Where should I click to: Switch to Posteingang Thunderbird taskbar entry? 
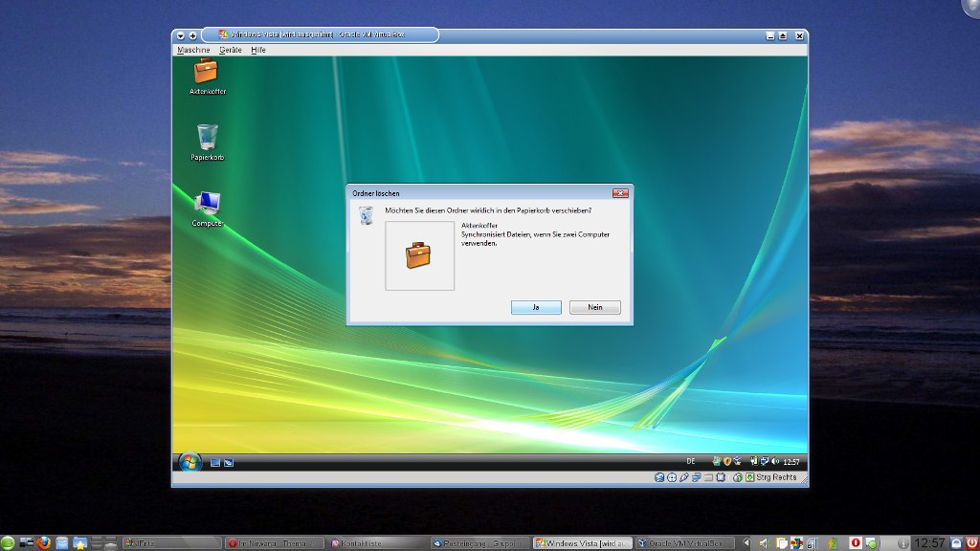tap(480, 543)
